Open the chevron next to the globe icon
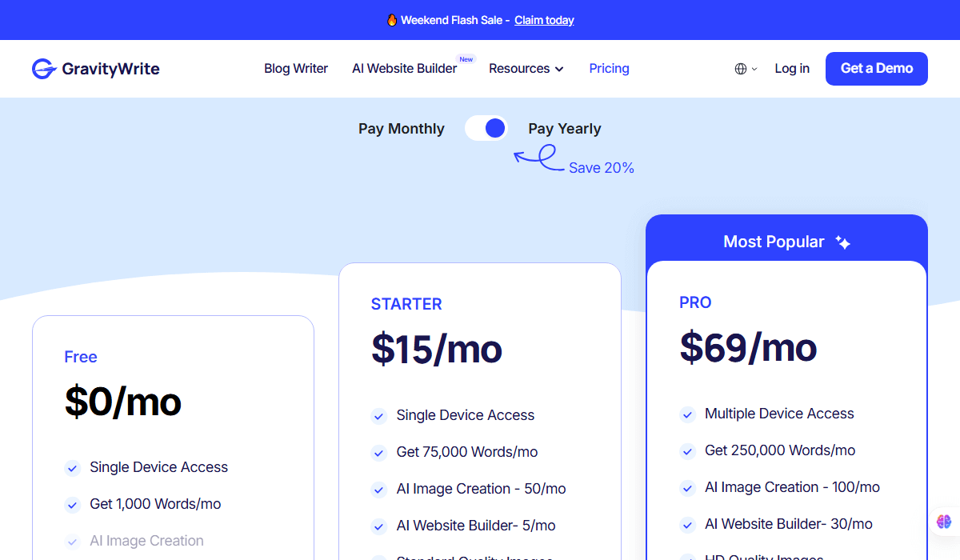Viewport: 960px width, 560px height. (x=753, y=70)
